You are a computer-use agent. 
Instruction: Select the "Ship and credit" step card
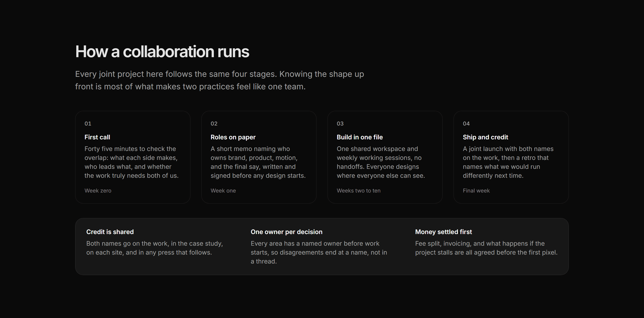[x=511, y=157]
